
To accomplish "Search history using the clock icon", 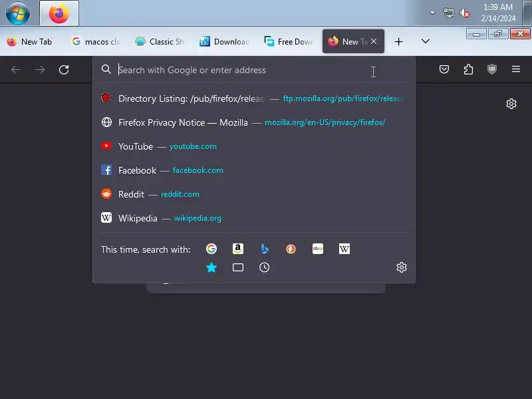I will tap(264, 268).
